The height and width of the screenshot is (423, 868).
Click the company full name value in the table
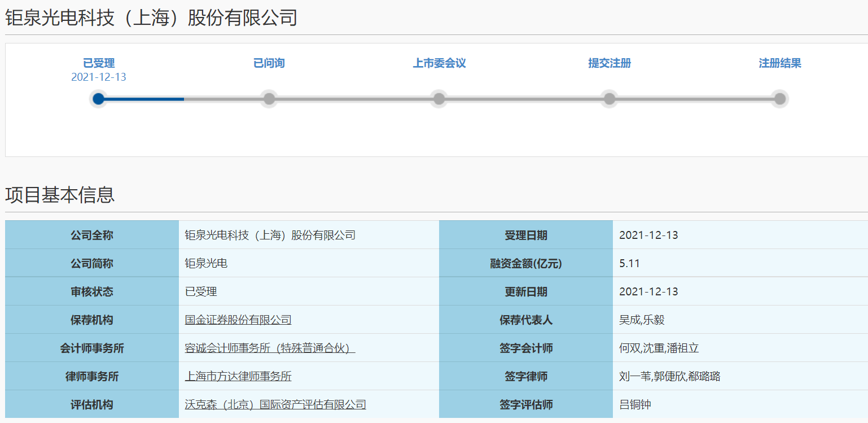click(270, 235)
